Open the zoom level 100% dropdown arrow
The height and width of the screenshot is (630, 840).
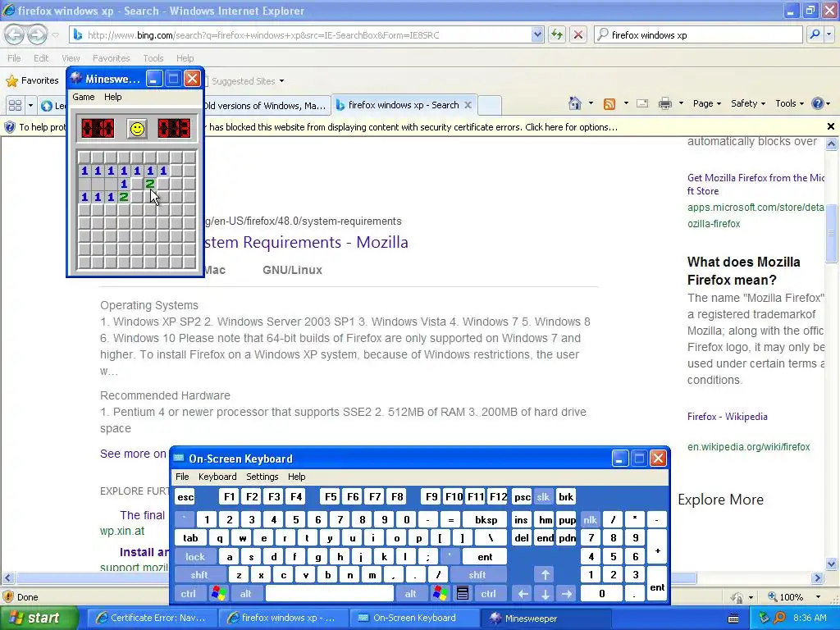pyautogui.click(x=818, y=597)
